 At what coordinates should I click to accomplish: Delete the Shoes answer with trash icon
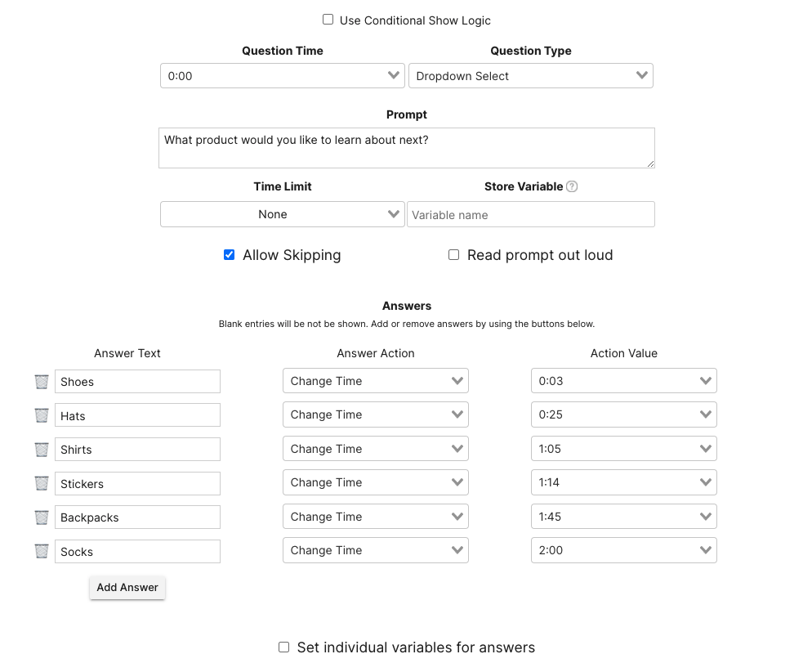(x=42, y=382)
